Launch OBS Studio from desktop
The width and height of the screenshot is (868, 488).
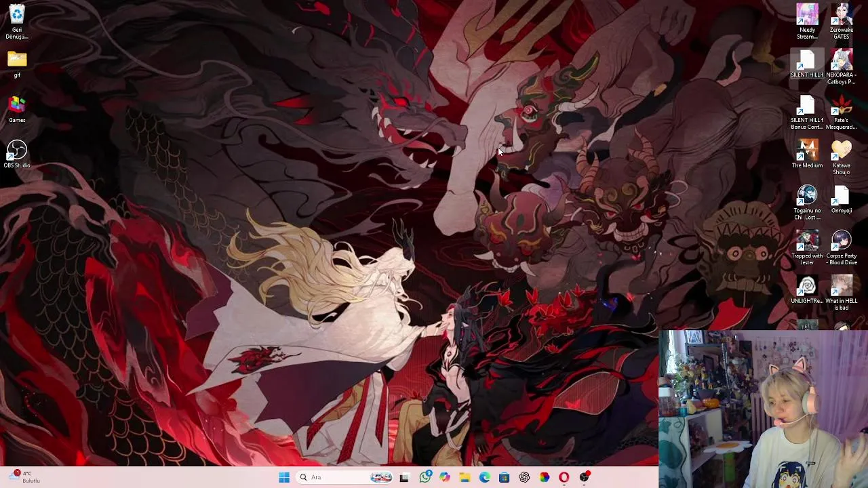coord(17,155)
